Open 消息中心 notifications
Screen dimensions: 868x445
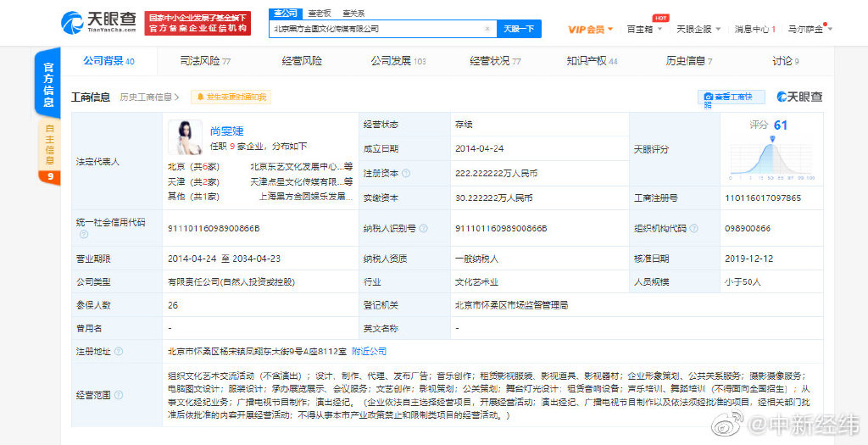pos(755,29)
